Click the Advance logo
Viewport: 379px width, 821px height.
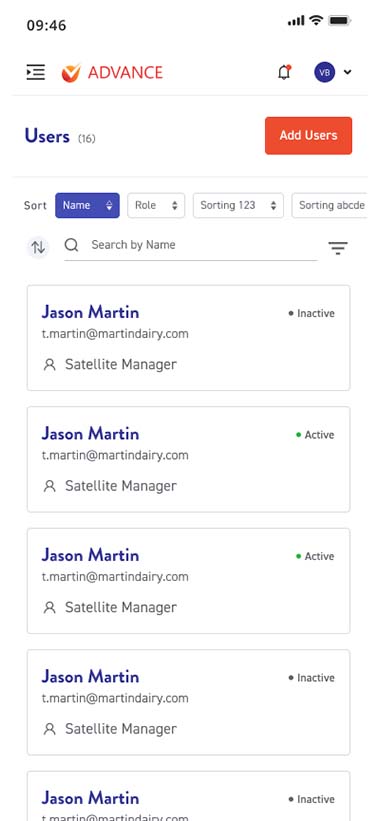112,72
